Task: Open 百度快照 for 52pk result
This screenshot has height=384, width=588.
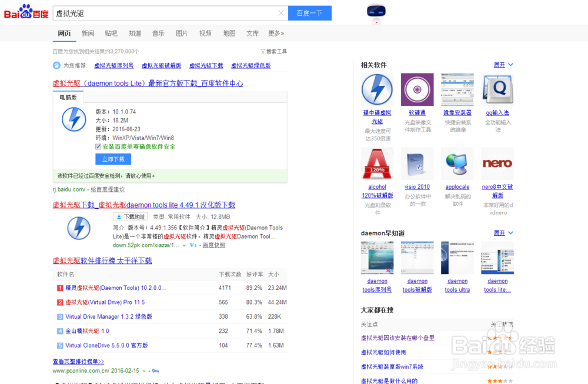Action: point(214,245)
